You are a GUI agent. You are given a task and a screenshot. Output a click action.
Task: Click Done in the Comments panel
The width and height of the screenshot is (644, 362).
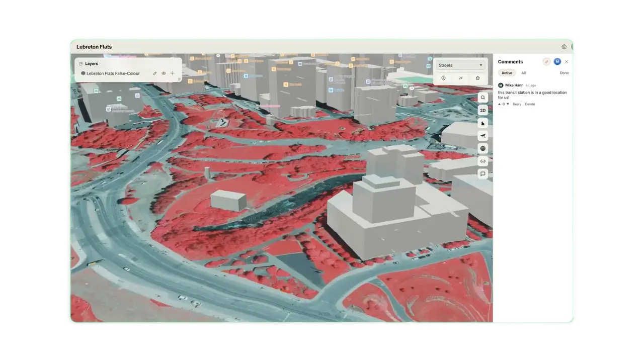[x=564, y=73]
